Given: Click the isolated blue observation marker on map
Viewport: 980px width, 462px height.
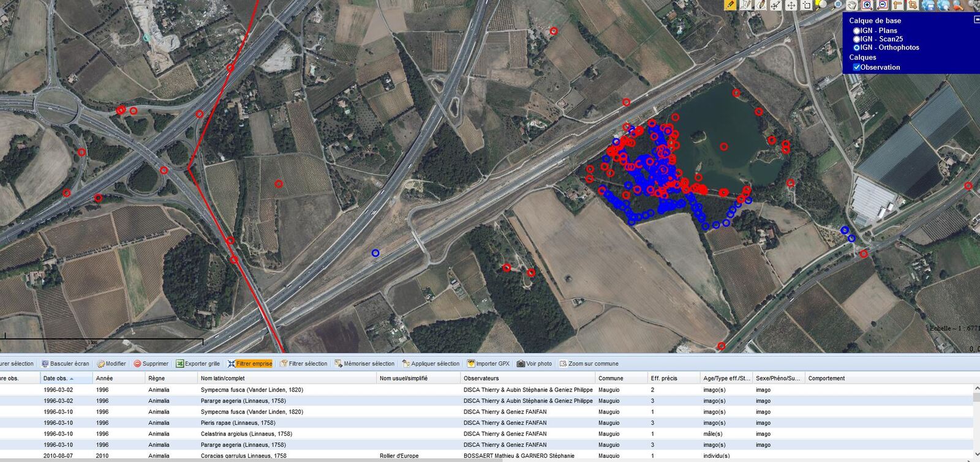Looking at the screenshot, I should (375, 253).
